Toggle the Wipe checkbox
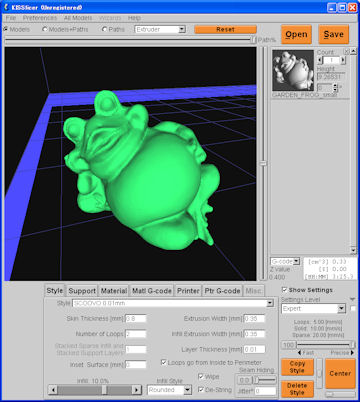 coord(201,377)
